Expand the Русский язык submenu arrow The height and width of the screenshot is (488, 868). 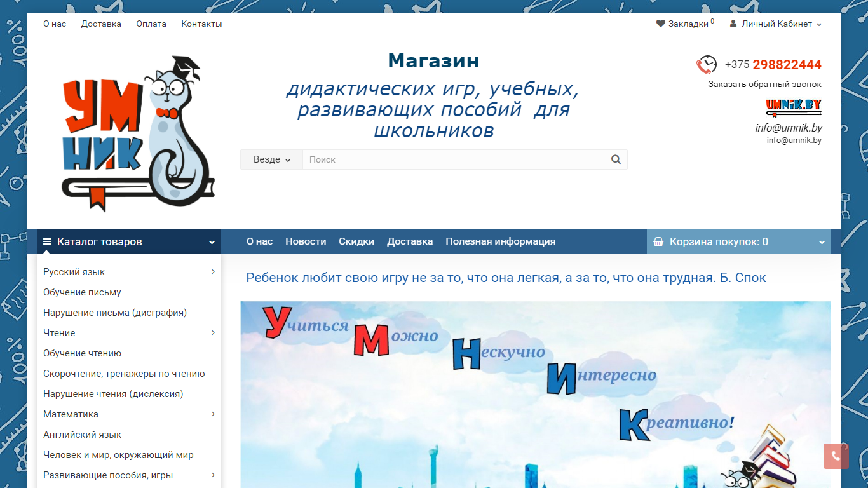click(213, 272)
